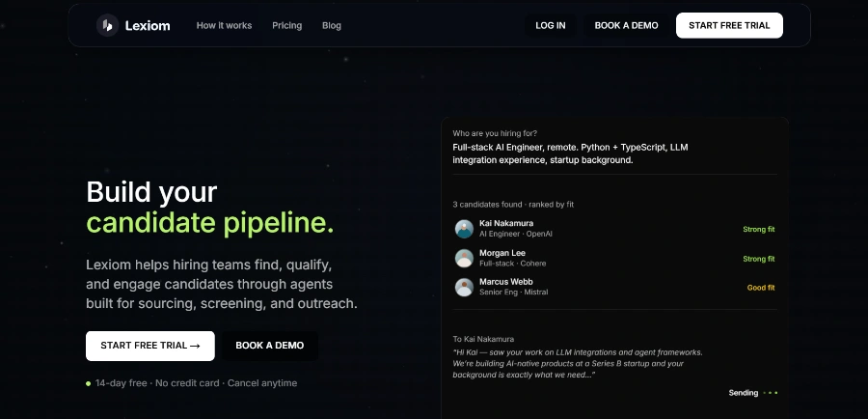Click BOOK A DEMO in navigation bar

point(626,25)
